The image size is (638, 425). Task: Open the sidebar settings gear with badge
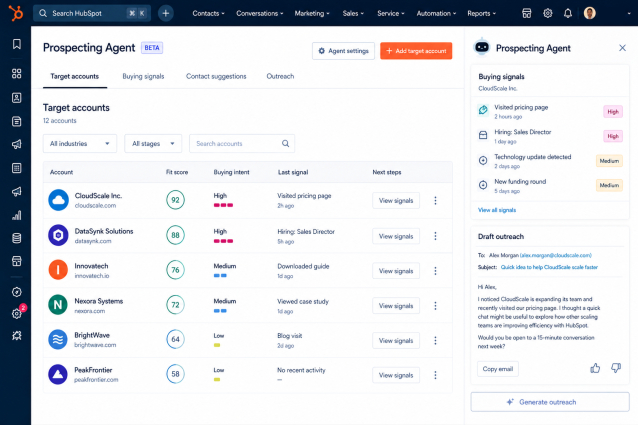[17, 314]
